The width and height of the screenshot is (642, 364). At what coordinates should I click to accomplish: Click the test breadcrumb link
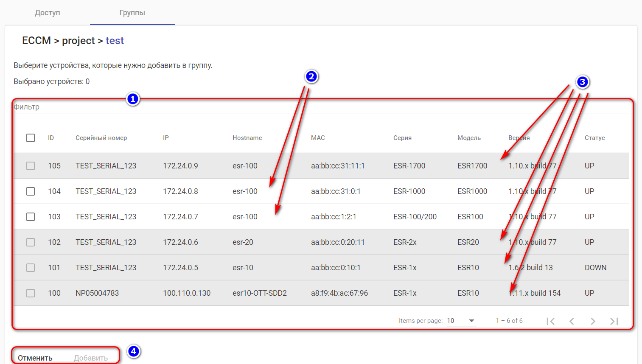pyautogui.click(x=115, y=41)
